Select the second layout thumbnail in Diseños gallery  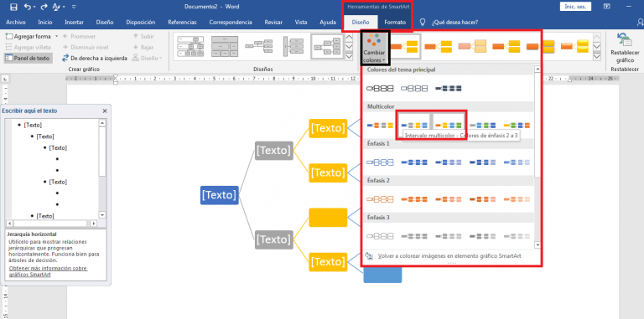pyautogui.click(x=224, y=46)
